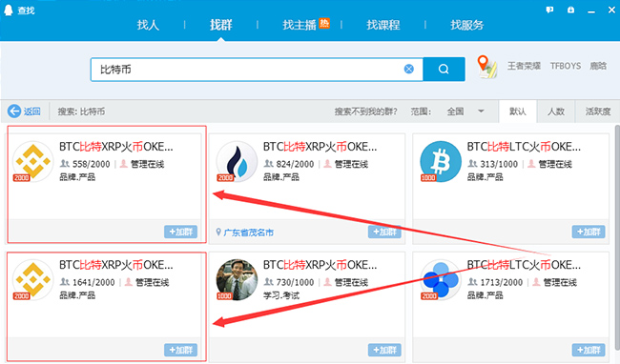
Task: Join the 558/2000 group with +加群
Action: click(180, 232)
